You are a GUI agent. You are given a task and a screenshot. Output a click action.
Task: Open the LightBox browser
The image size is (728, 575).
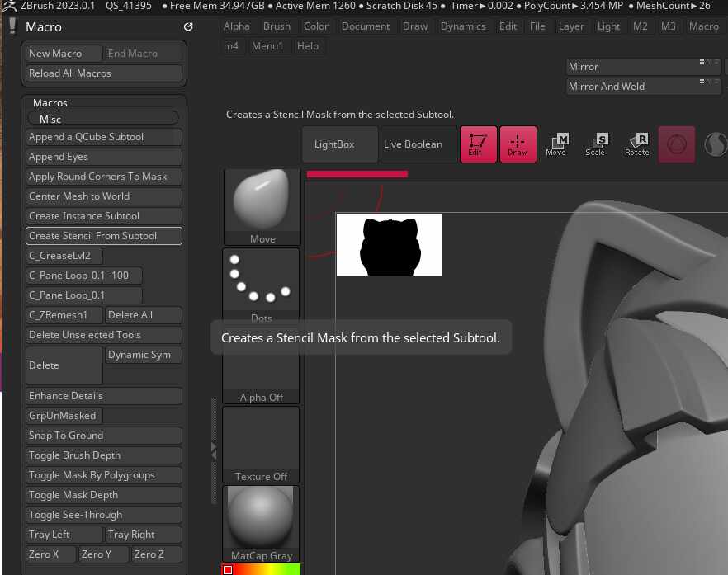[x=340, y=144]
